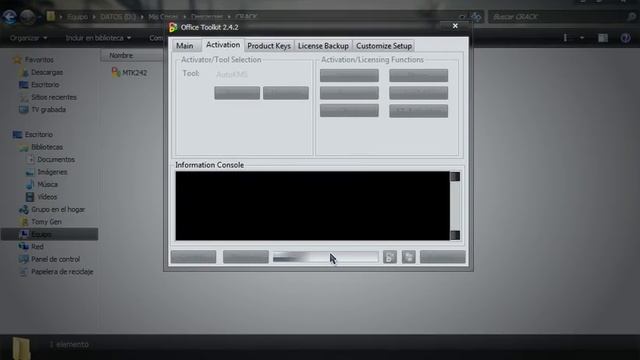Screen dimensions: 640x360
Task: Open the change view dropdown arrow
Action: pyautogui.click(x=582, y=38)
